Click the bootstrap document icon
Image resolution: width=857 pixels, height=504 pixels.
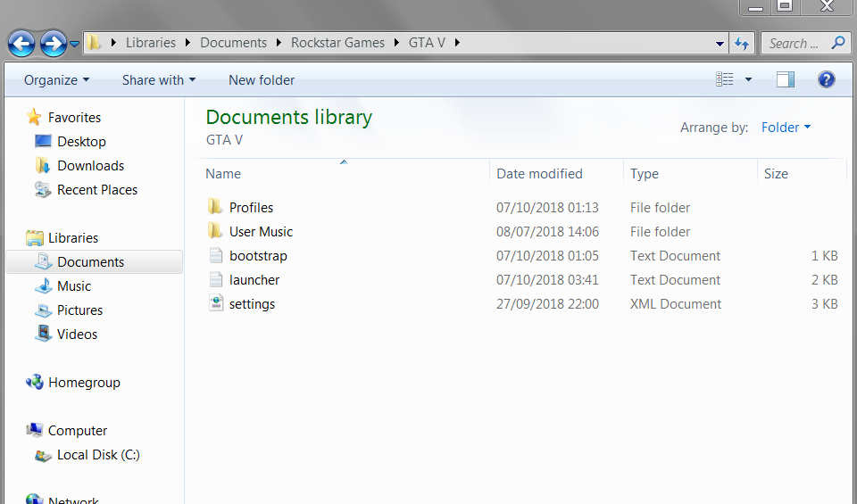(216, 255)
